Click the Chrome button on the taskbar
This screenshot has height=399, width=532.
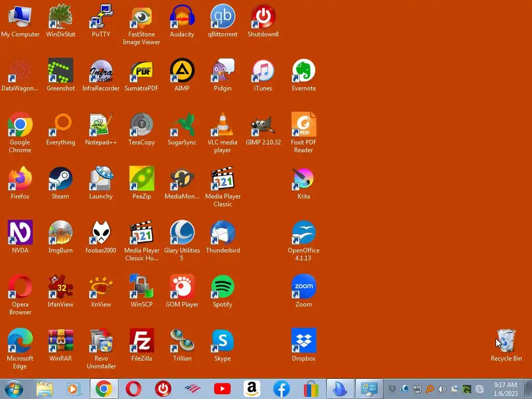click(x=104, y=389)
